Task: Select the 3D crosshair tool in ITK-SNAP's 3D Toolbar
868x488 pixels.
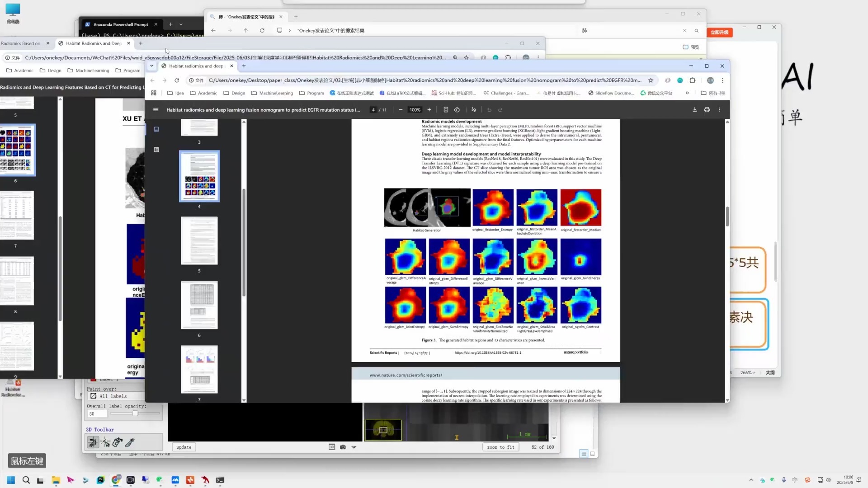Action: (105, 442)
